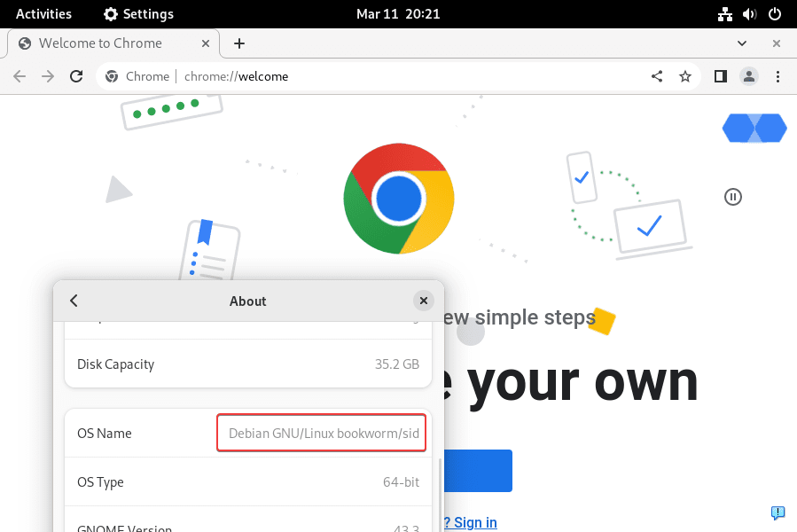Expand the tab search dropdown arrow

(x=742, y=43)
